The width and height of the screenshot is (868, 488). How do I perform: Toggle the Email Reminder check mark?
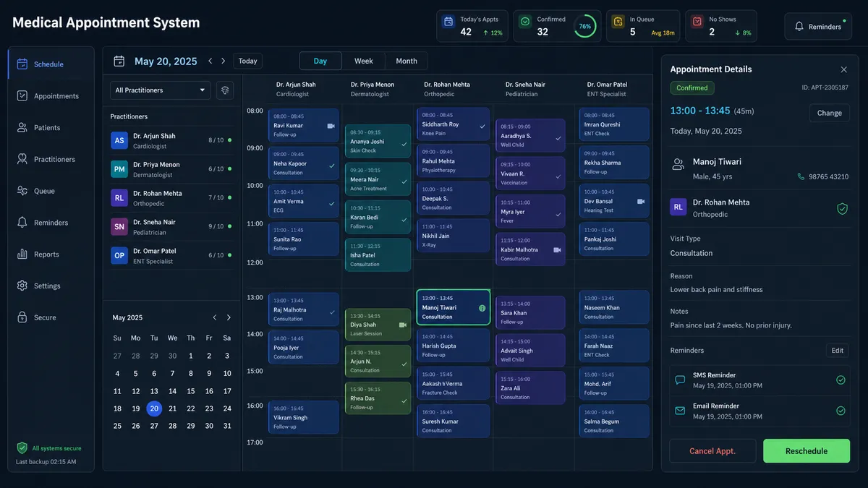841,411
